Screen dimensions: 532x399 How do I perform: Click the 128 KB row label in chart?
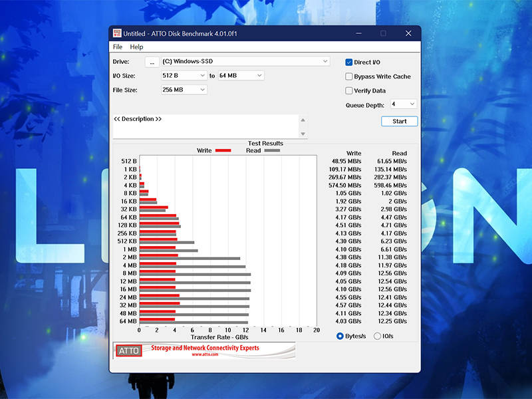pos(127,225)
